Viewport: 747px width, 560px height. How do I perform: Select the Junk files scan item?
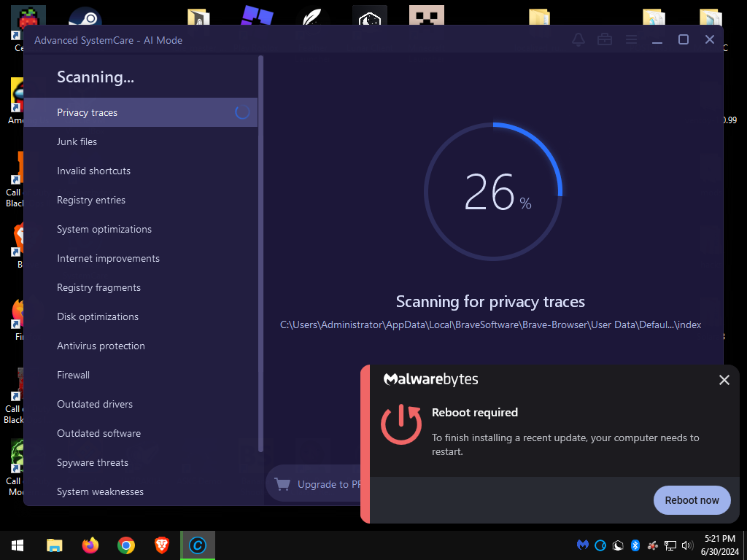pyautogui.click(x=141, y=141)
